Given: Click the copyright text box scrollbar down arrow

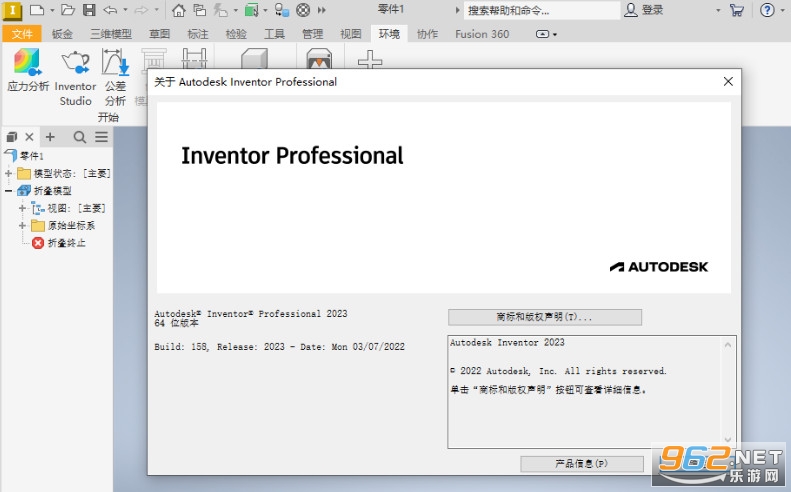Looking at the screenshot, I should (727, 440).
